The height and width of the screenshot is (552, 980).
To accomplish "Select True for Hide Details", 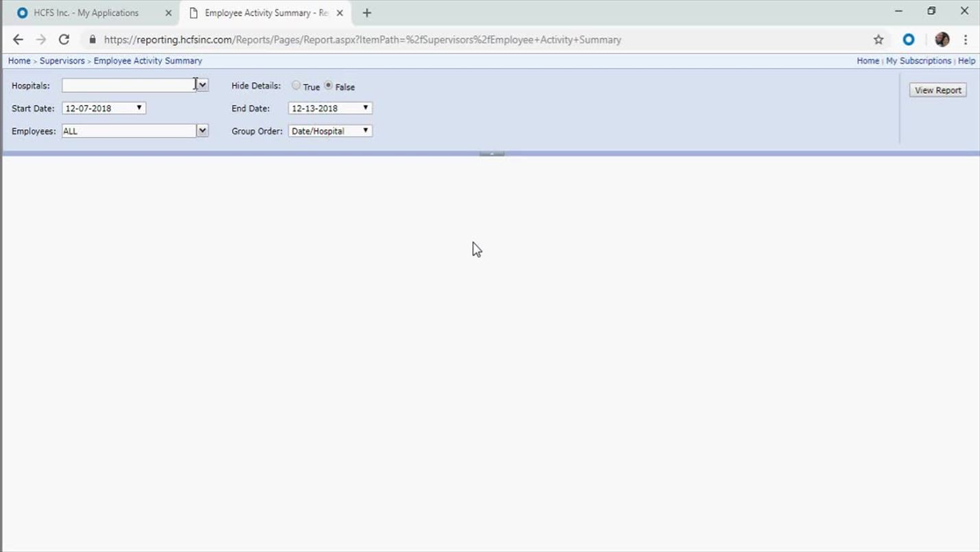I will 296,86.
